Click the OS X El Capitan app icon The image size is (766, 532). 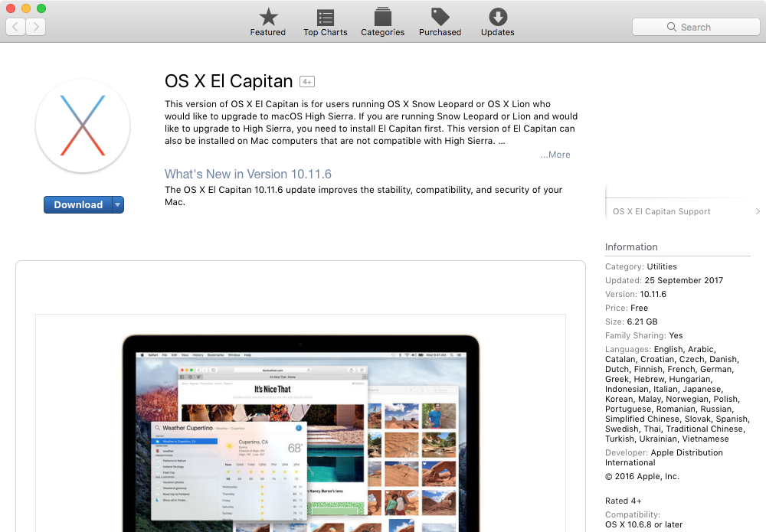tap(83, 126)
